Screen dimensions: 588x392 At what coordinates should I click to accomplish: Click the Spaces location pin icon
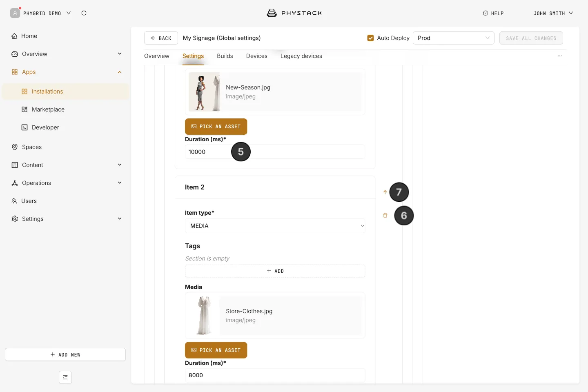click(15, 147)
